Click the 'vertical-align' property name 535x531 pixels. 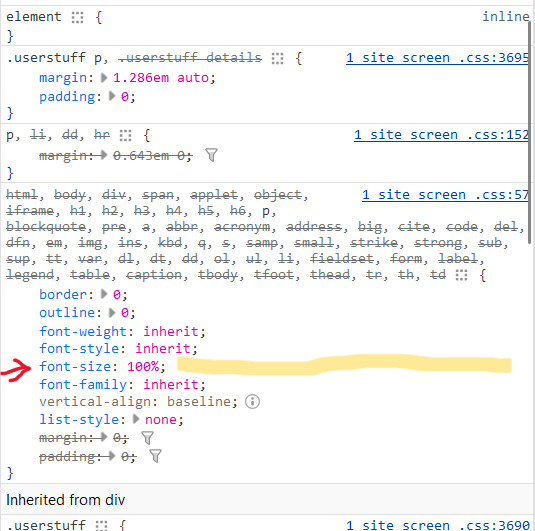point(95,402)
